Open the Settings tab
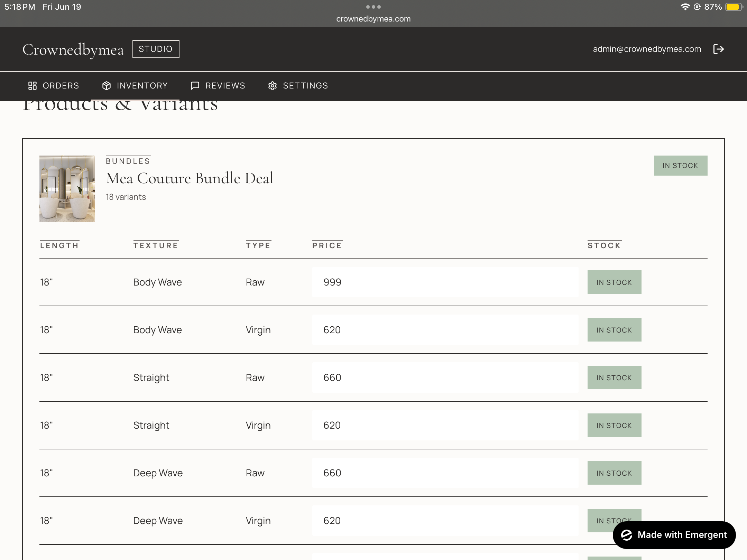The image size is (747, 560). [298, 86]
